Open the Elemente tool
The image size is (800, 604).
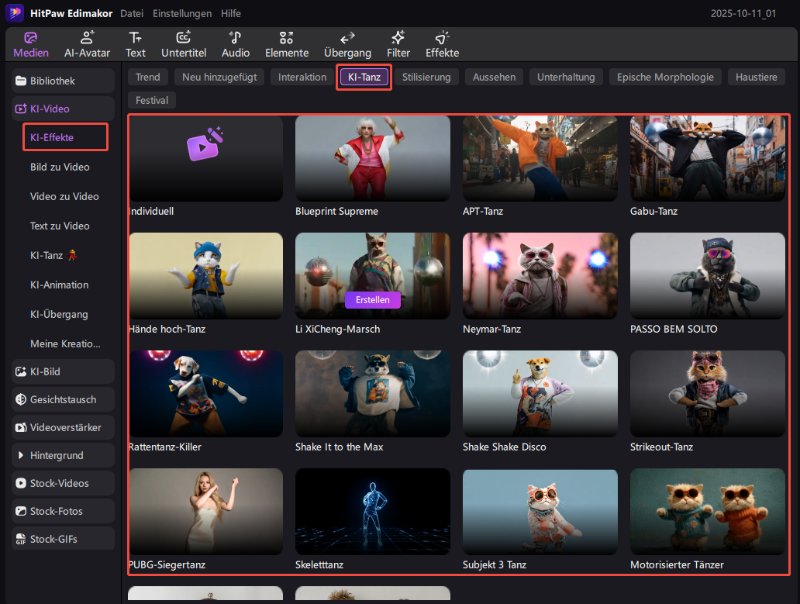286,44
